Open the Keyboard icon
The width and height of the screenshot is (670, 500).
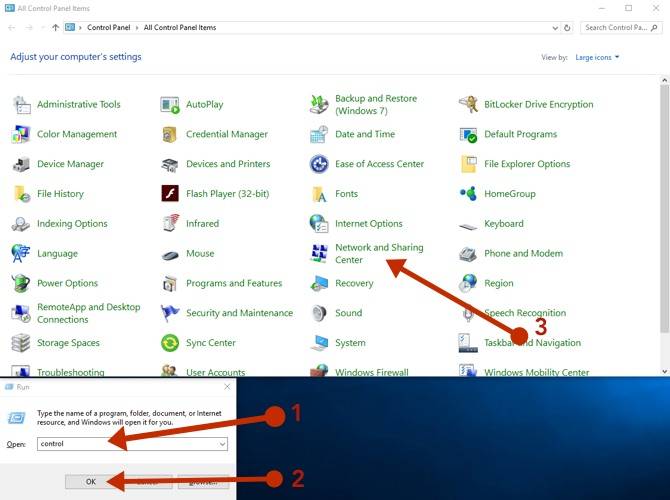coord(468,225)
